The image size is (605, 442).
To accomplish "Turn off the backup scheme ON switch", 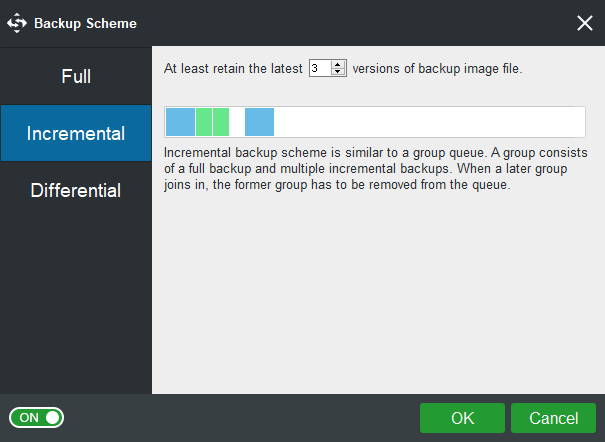I will [x=37, y=417].
